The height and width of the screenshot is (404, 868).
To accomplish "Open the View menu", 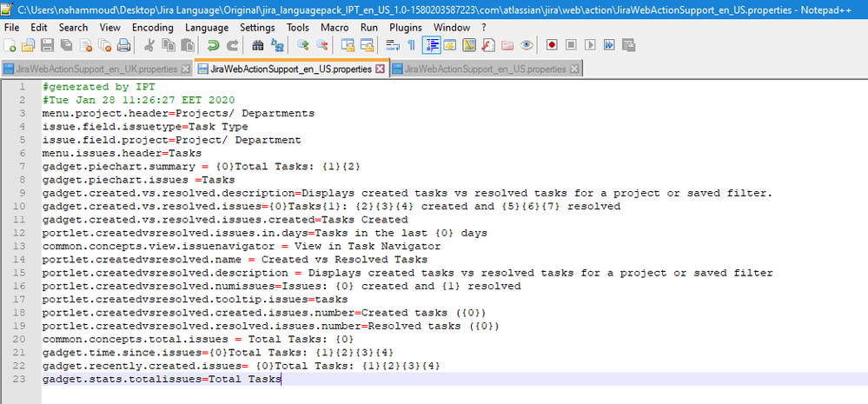I will 110,27.
